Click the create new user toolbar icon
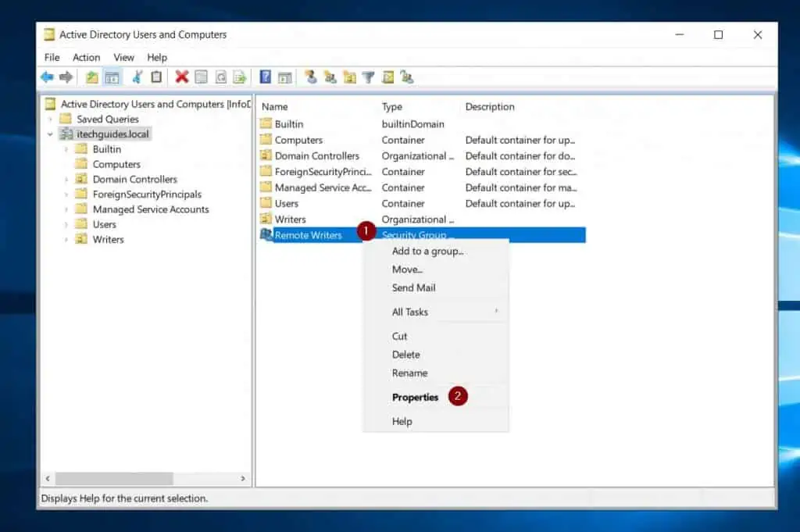The width and height of the screenshot is (800, 532). 311,77
